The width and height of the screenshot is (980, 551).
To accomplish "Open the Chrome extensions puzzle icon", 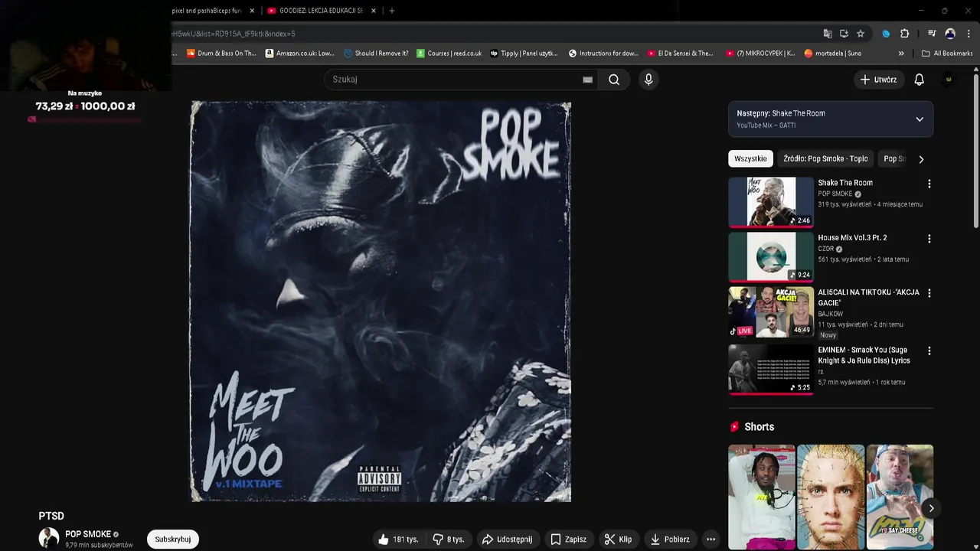I will 904,34.
